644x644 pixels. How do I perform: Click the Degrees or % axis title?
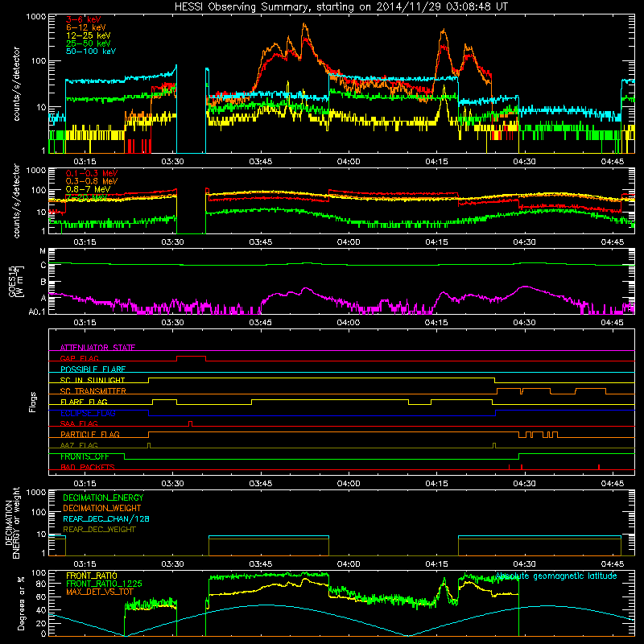[21, 603]
